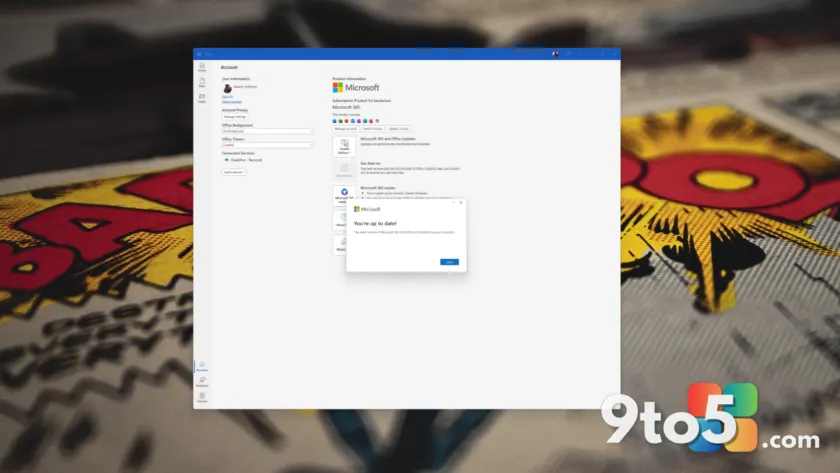The height and width of the screenshot is (473, 840).
Task: Select New in the left sidebar
Action: [x=202, y=82]
